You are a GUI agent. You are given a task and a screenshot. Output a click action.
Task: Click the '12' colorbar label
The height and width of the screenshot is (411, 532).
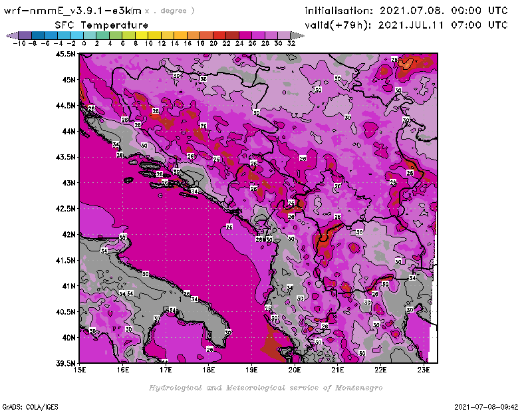[x=162, y=43]
